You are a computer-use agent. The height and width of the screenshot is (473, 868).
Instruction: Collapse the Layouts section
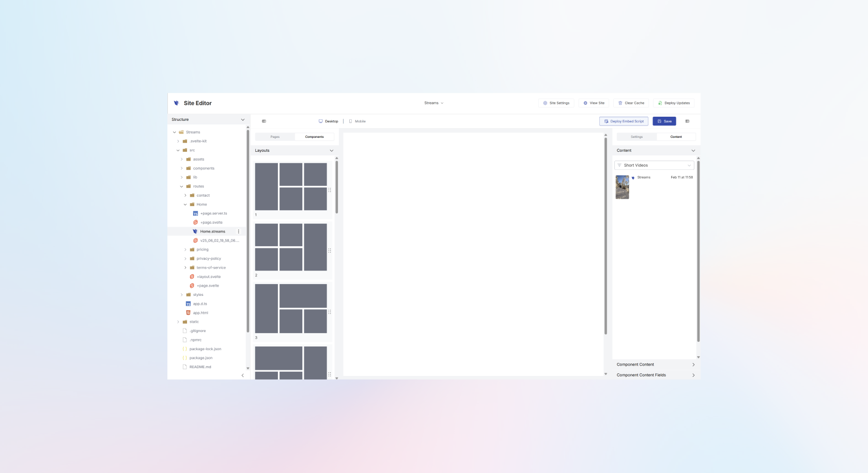(332, 150)
